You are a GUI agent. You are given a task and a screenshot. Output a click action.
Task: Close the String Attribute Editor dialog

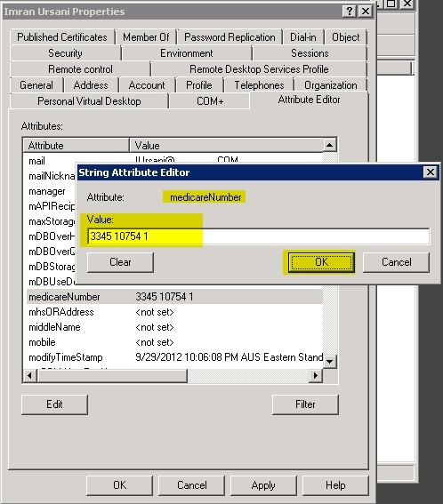[x=431, y=172]
